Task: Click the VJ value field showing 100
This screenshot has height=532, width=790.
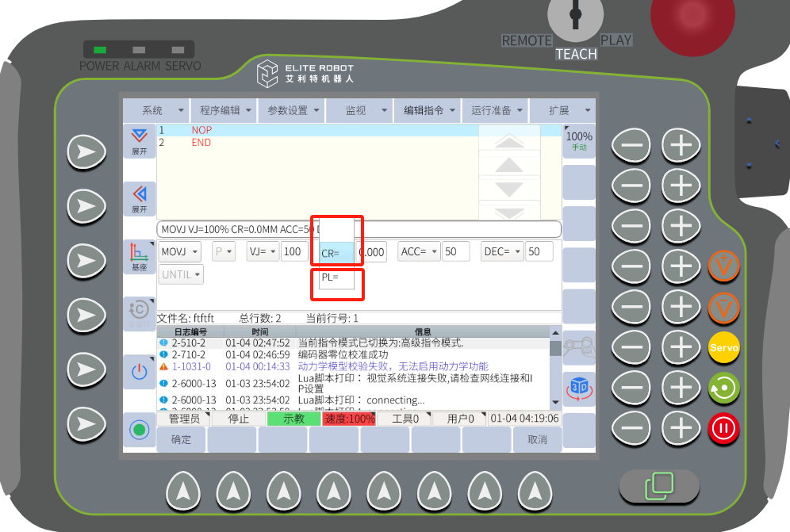Action: coord(294,252)
